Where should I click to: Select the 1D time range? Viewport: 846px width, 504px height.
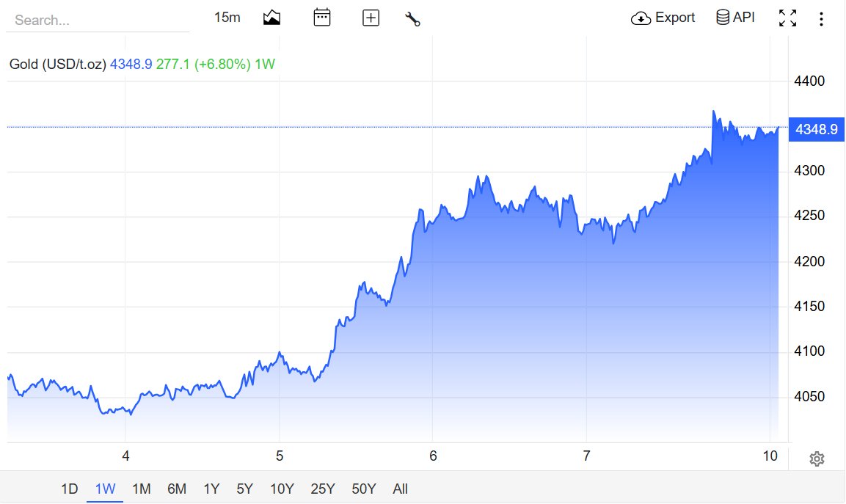coord(70,489)
